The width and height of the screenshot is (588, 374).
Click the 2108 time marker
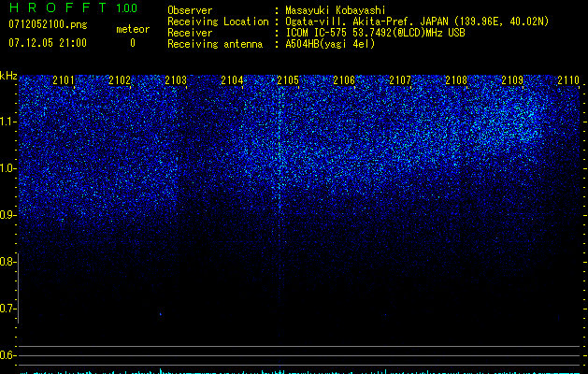(x=456, y=79)
